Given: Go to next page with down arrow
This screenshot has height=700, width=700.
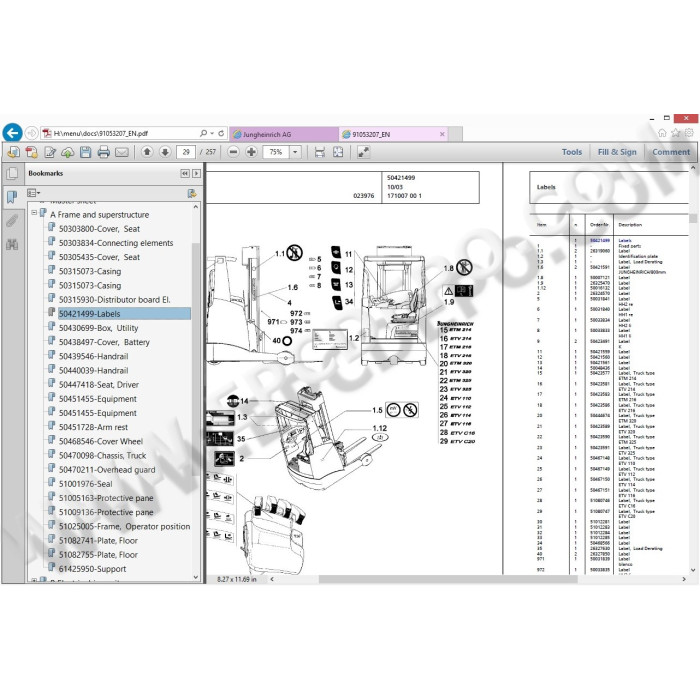Looking at the screenshot, I should (x=165, y=152).
